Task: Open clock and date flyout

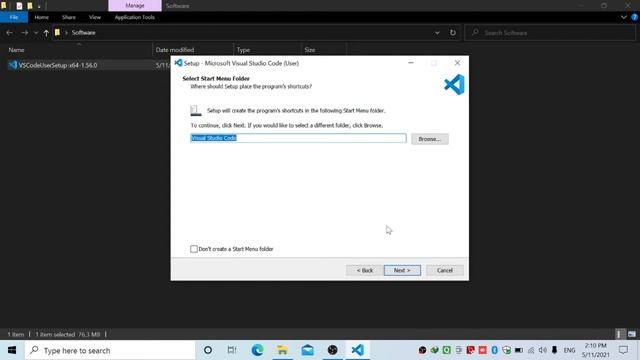Action: click(596, 350)
